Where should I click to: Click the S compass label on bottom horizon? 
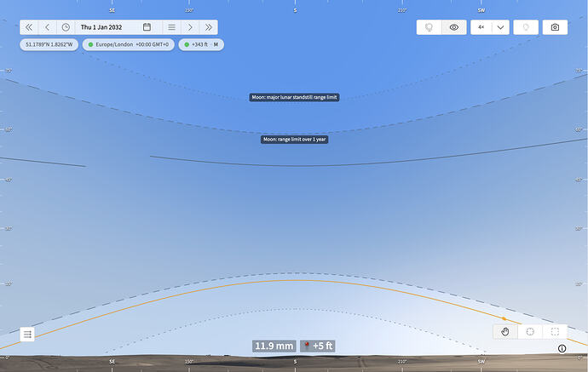pos(295,362)
